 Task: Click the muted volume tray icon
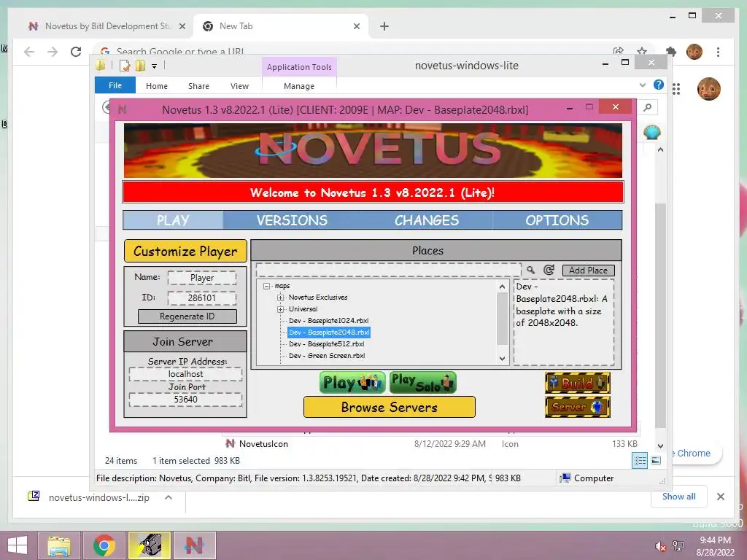pyautogui.click(x=660, y=546)
